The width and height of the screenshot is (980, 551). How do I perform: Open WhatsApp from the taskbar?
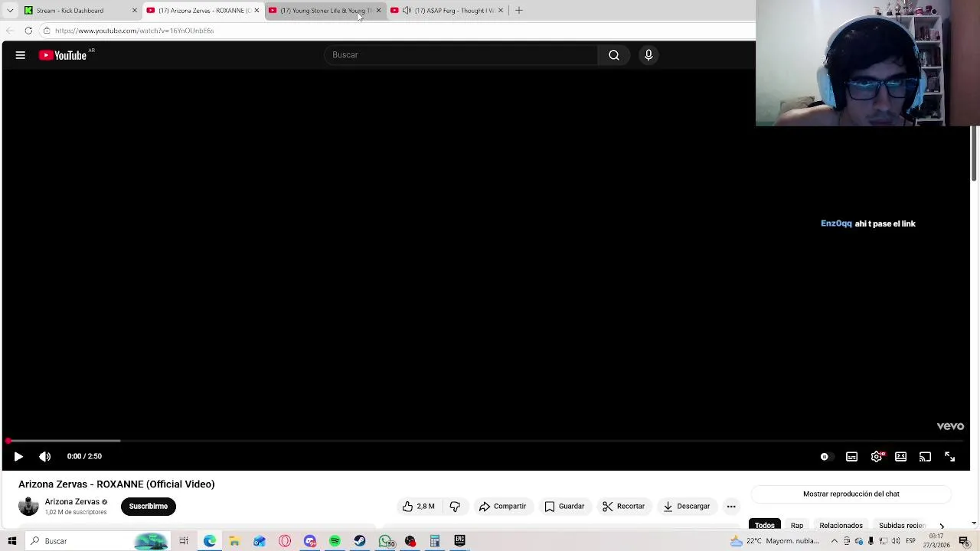(x=386, y=541)
